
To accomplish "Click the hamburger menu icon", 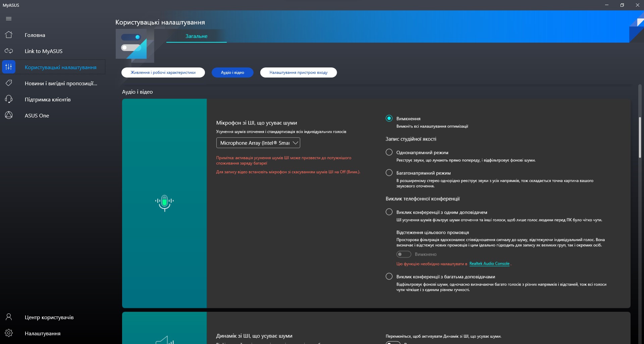I will 9,19.
